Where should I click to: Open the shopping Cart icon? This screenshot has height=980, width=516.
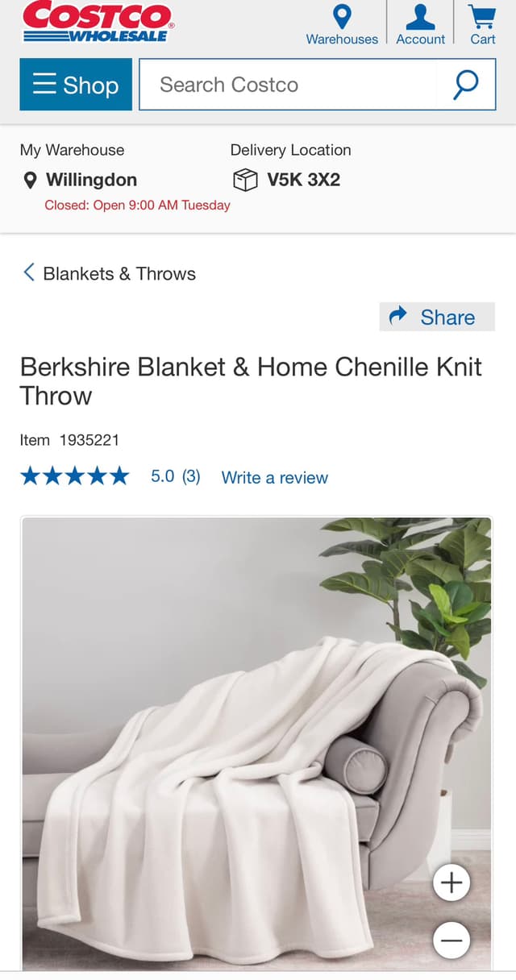click(x=482, y=17)
